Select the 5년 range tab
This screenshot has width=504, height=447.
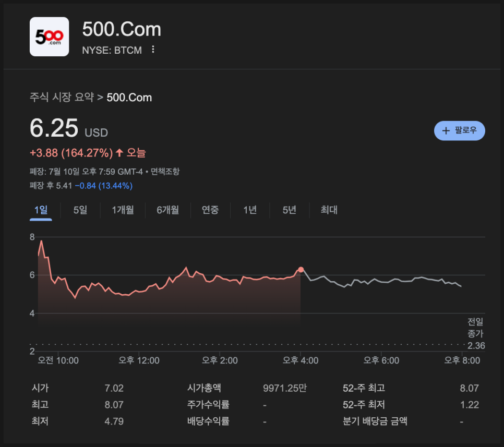(x=289, y=210)
